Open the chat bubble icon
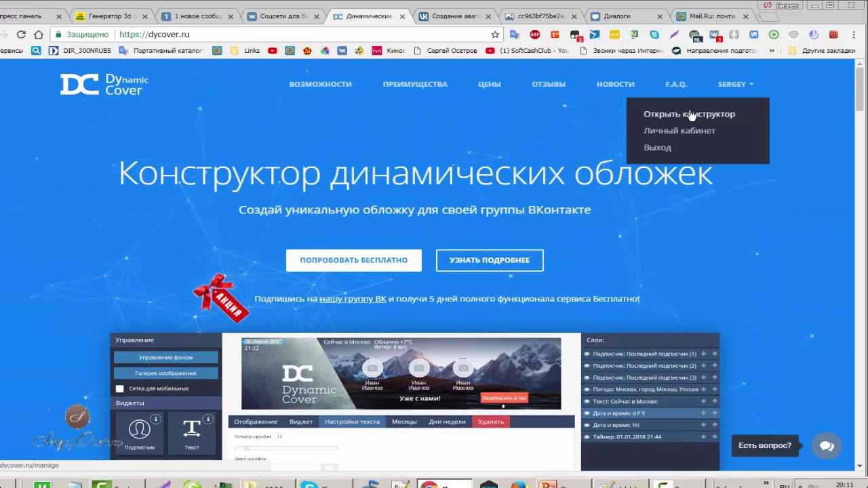 pos(827,445)
